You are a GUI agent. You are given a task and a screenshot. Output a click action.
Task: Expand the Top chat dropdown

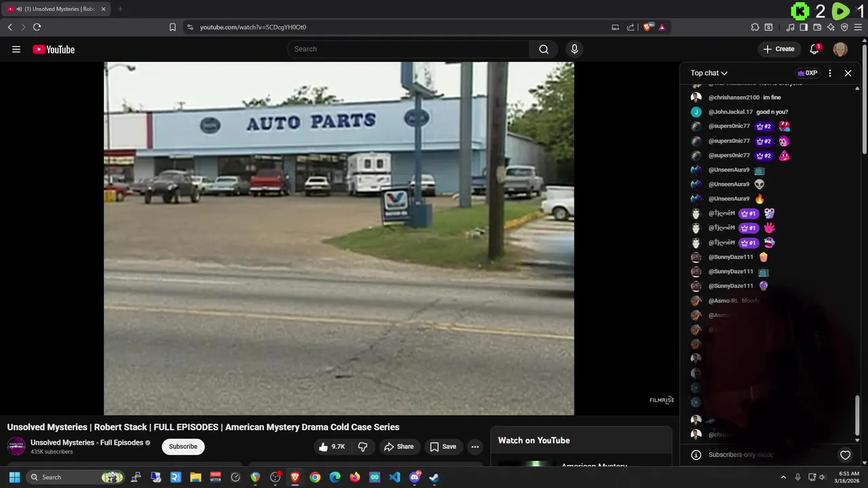709,73
